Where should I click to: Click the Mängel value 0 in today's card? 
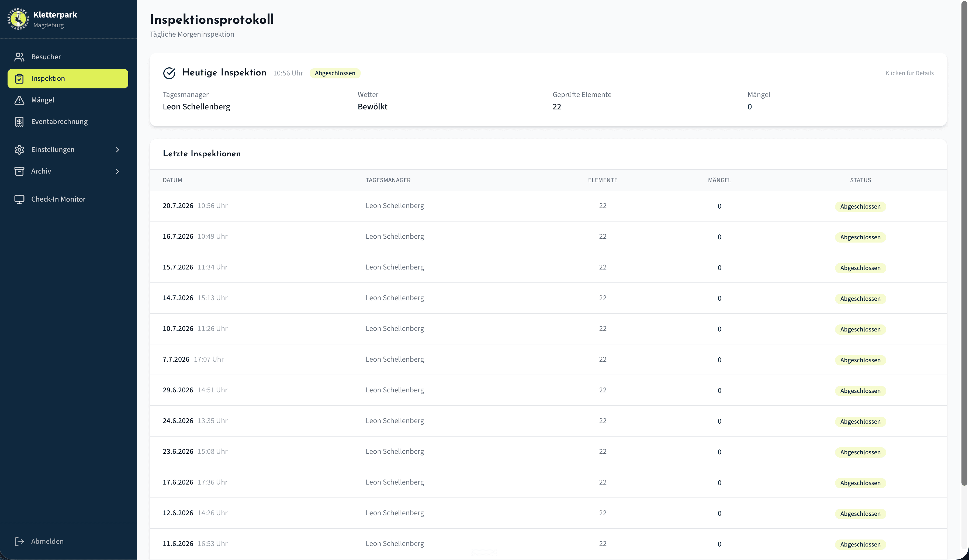point(749,106)
